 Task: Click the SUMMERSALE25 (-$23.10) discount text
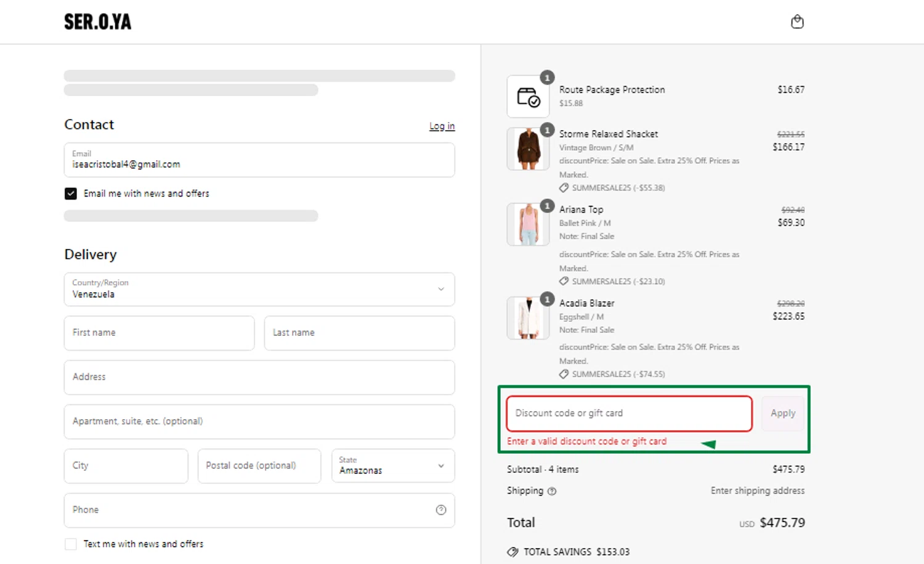coord(618,281)
